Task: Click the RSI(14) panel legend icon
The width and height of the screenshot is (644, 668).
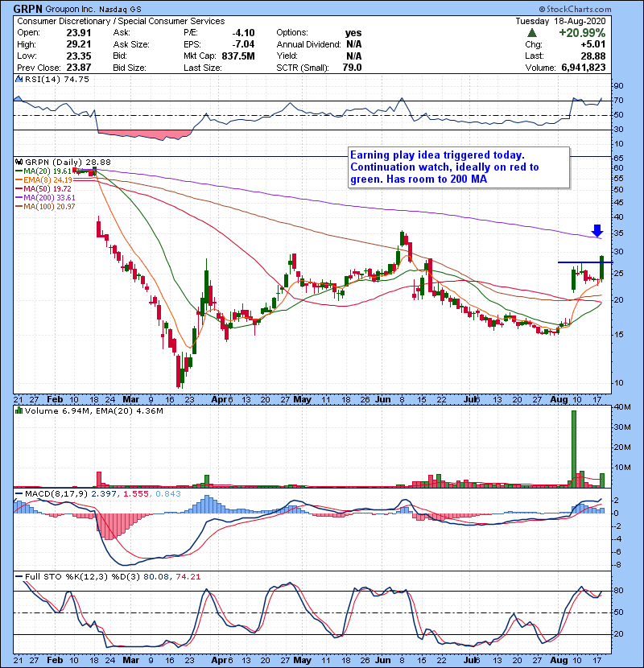Action: pyautogui.click(x=20, y=80)
